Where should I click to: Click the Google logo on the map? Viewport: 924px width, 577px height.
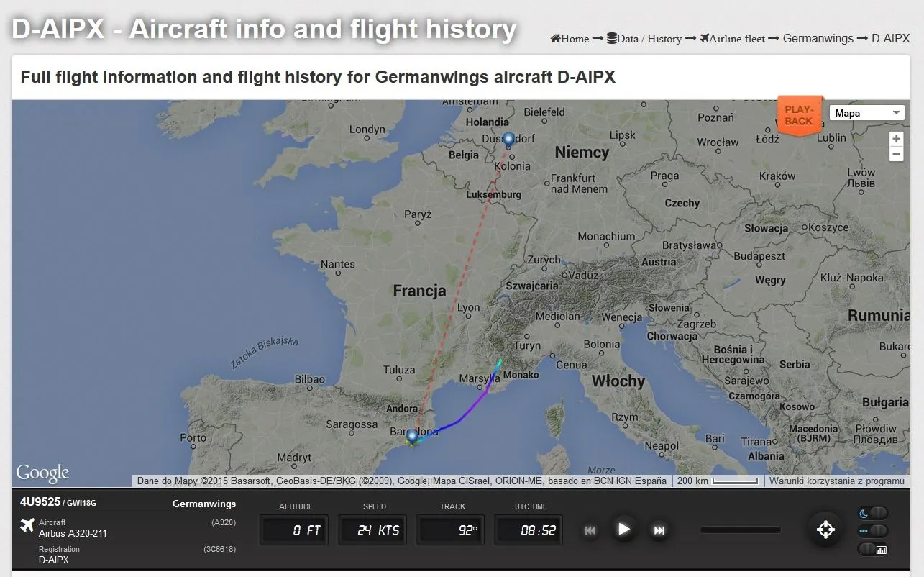(x=42, y=473)
